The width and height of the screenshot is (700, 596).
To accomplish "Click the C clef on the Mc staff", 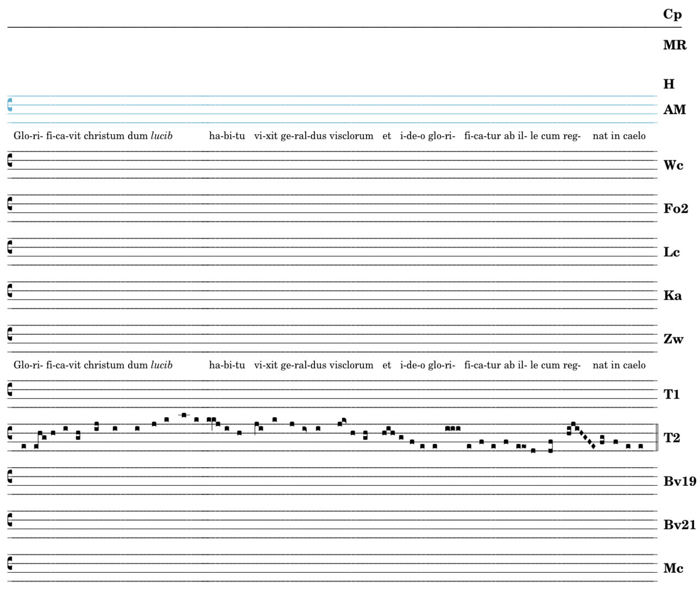I will (10, 564).
